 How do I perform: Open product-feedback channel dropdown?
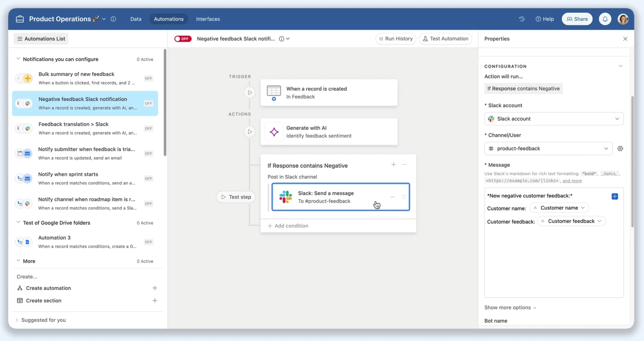click(x=548, y=149)
